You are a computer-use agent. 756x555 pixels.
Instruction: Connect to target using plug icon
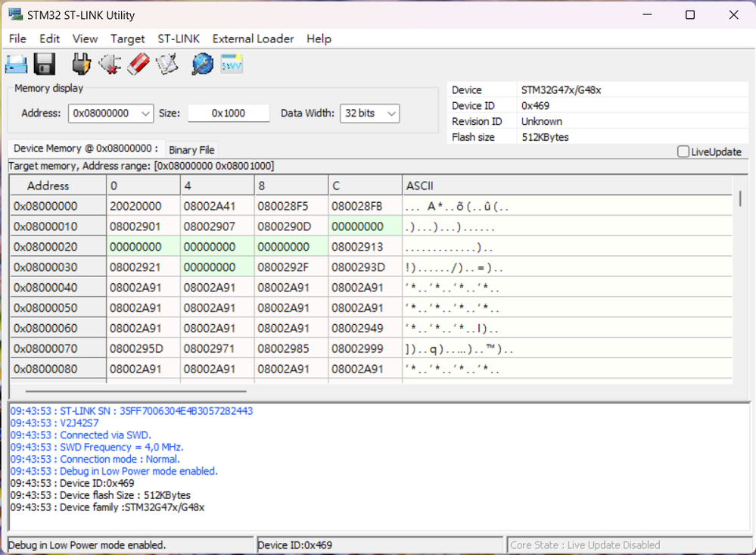[x=81, y=64]
